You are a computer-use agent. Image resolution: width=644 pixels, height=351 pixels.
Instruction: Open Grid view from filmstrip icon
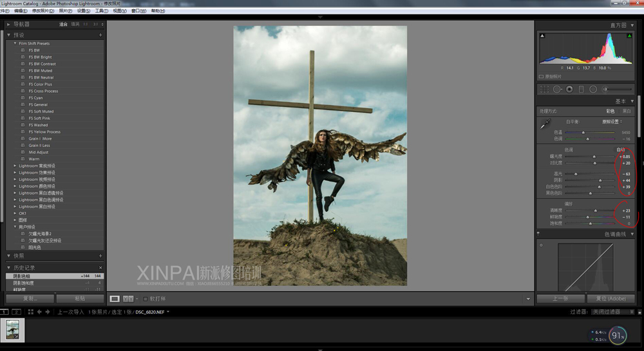click(31, 312)
